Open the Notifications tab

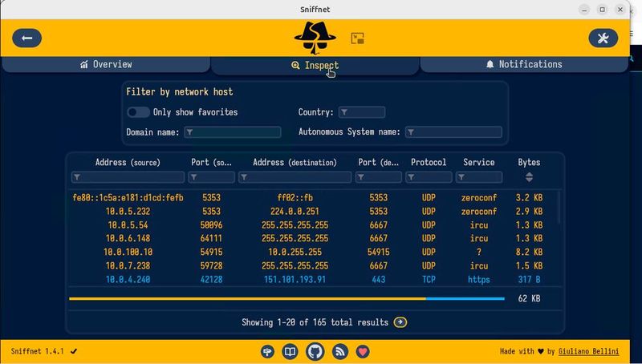tap(524, 64)
